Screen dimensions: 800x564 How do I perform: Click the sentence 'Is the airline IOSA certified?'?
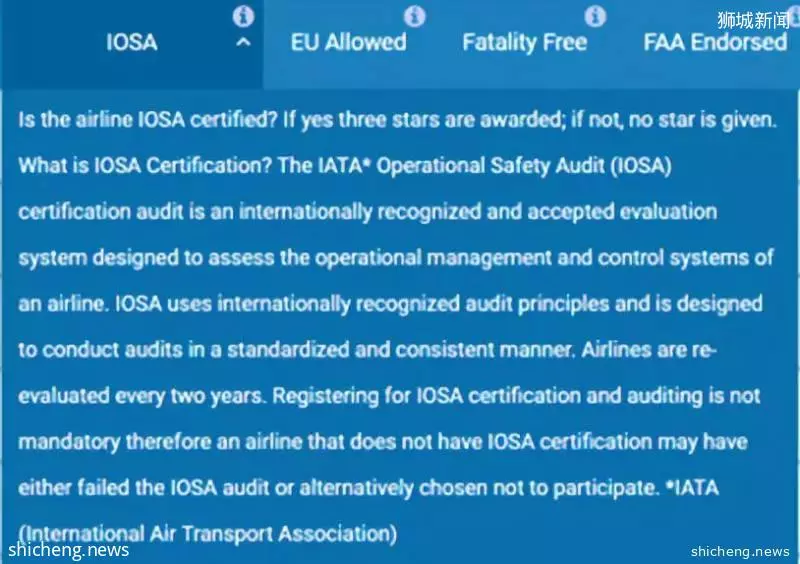[x=148, y=120]
